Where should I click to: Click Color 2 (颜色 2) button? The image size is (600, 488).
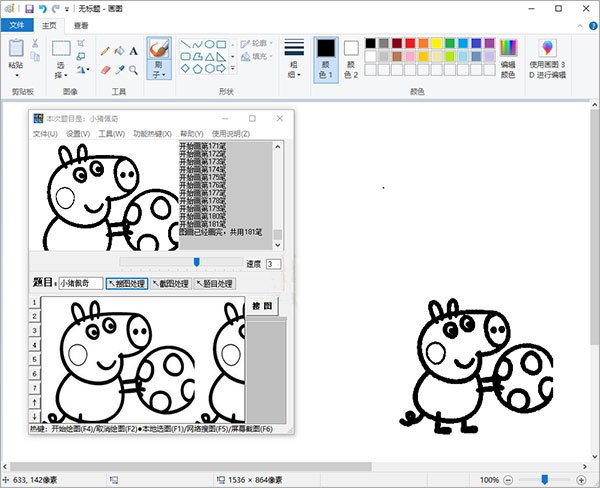(x=351, y=57)
